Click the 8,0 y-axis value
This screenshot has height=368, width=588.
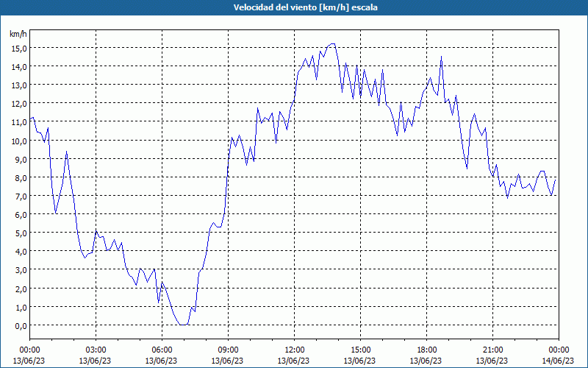coord(23,177)
